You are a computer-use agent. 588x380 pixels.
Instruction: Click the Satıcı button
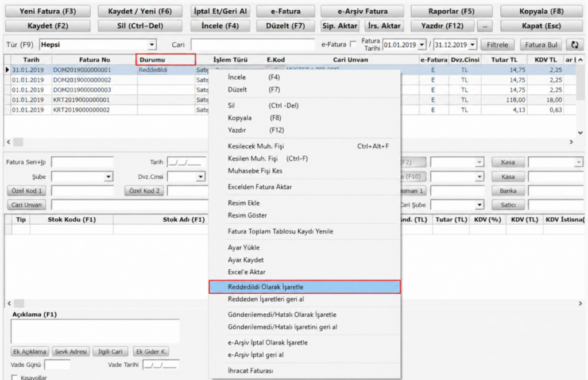pyautogui.click(x=508, y=205)
